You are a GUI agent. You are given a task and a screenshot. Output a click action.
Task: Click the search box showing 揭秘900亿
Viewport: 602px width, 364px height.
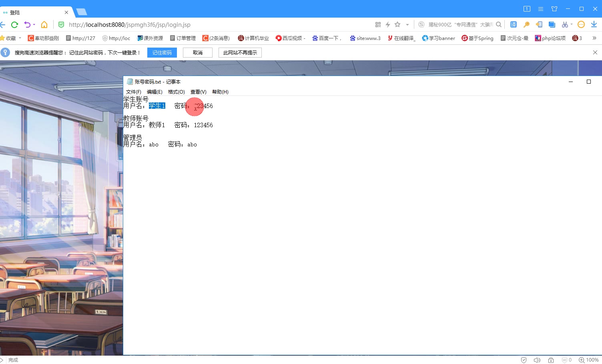[x=460, y=25]
